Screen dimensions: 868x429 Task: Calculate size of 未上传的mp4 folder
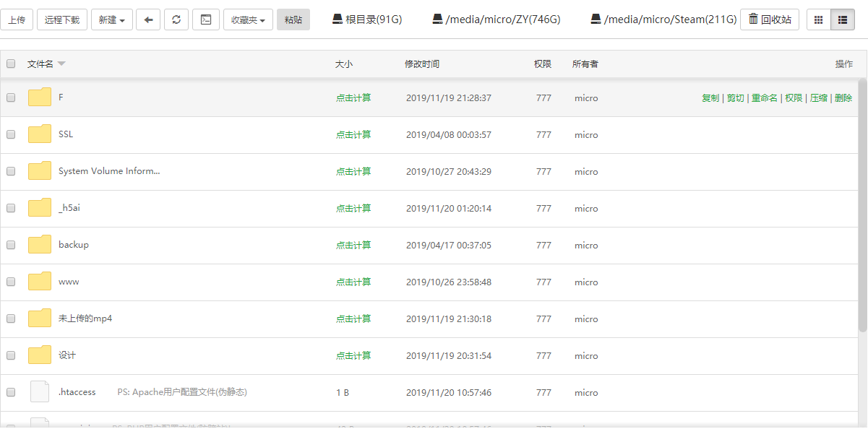[x=353, y=319]
